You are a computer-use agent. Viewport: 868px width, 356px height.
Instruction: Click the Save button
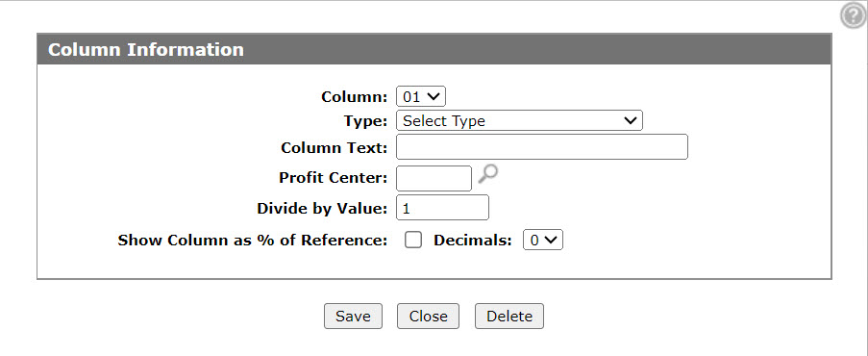[x=353, y=317]
